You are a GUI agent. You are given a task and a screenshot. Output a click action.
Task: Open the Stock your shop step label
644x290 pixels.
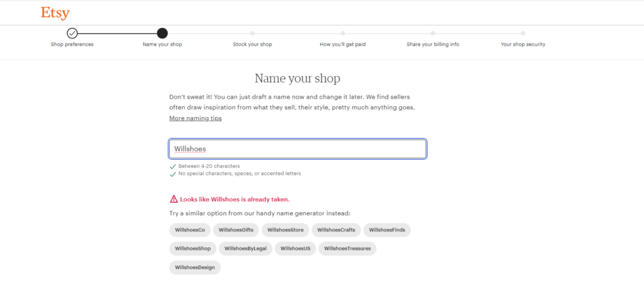[x=252, y=45]
